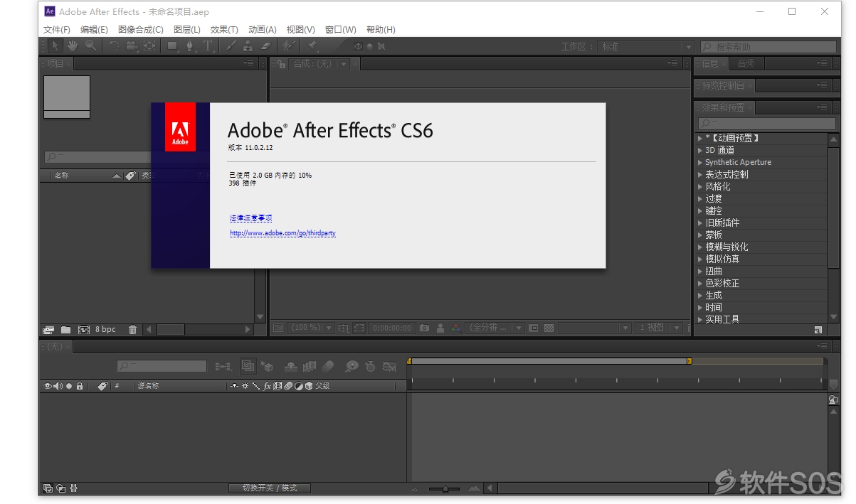Open the 全分辨 resolution dropdown
856x504 pixels.
pos(495,328)
